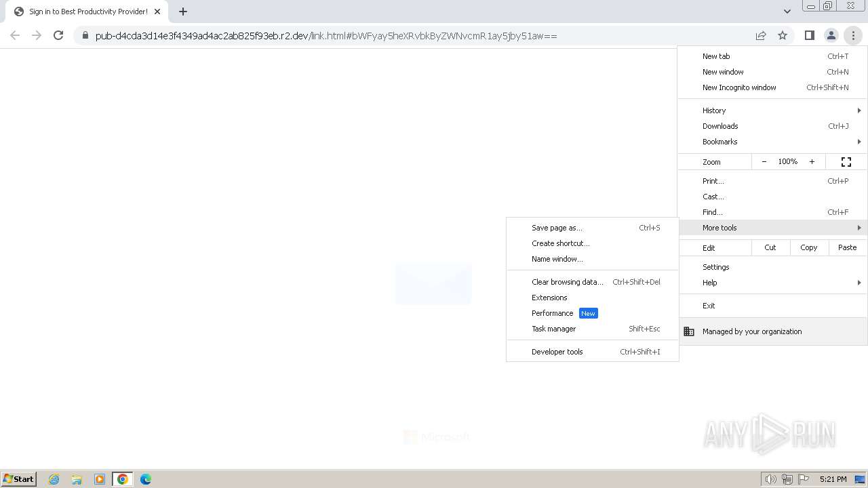The image size is (868, 488).
Task: Click the network tray icon
Action: tap(787, 479)
